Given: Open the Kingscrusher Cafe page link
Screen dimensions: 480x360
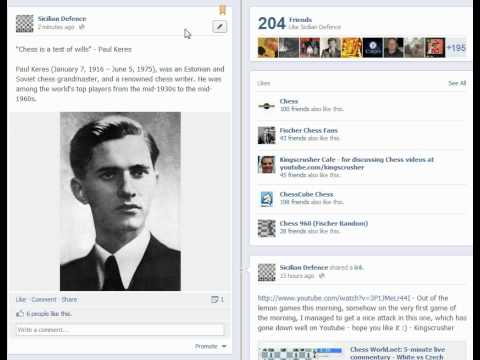Looking at the screenshot, I should click(357, 163).
